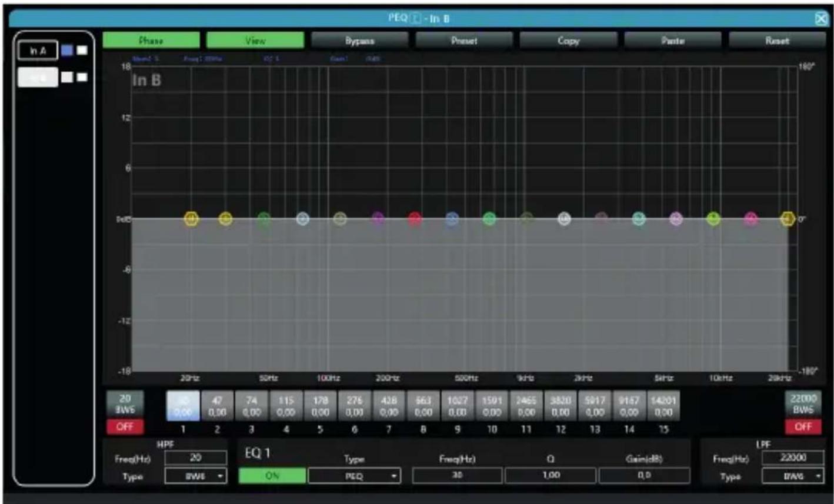The image size is (834, 504).
Task: Select the green EQ 8 node at 663Hz
Action: (x=489, y=219)
